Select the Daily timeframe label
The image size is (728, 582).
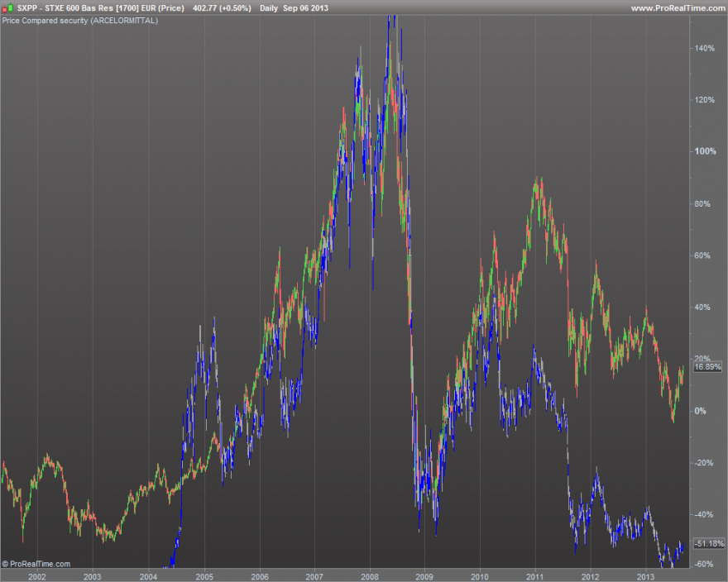pos(269,8)
